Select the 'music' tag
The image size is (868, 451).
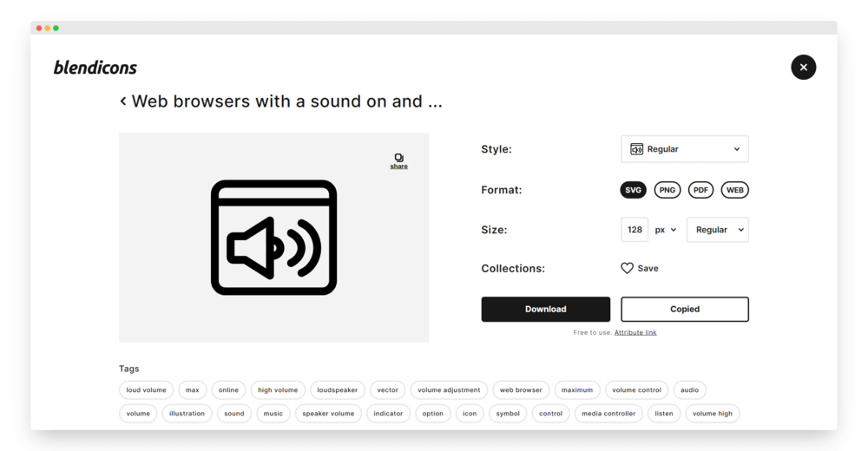(273, 414)
